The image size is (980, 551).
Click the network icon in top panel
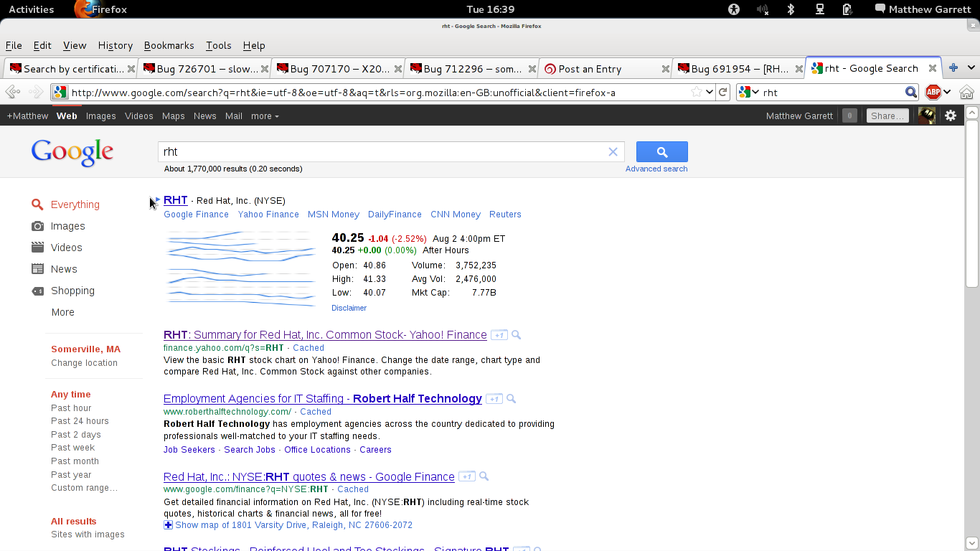(819, 9)
